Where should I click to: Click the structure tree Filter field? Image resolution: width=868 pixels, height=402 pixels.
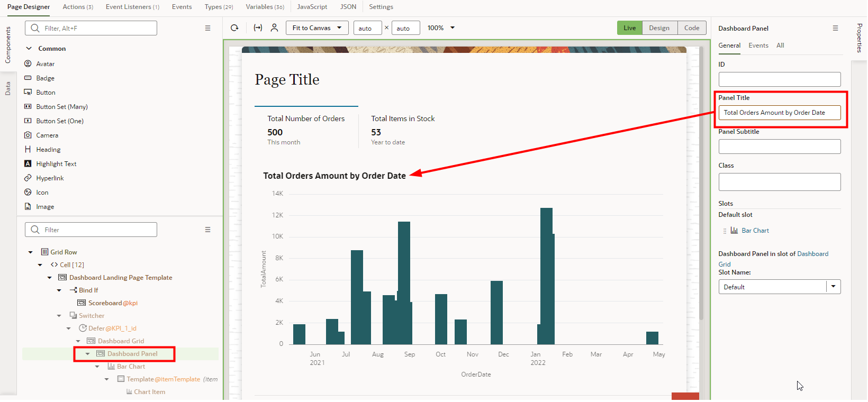click(91, 230)
